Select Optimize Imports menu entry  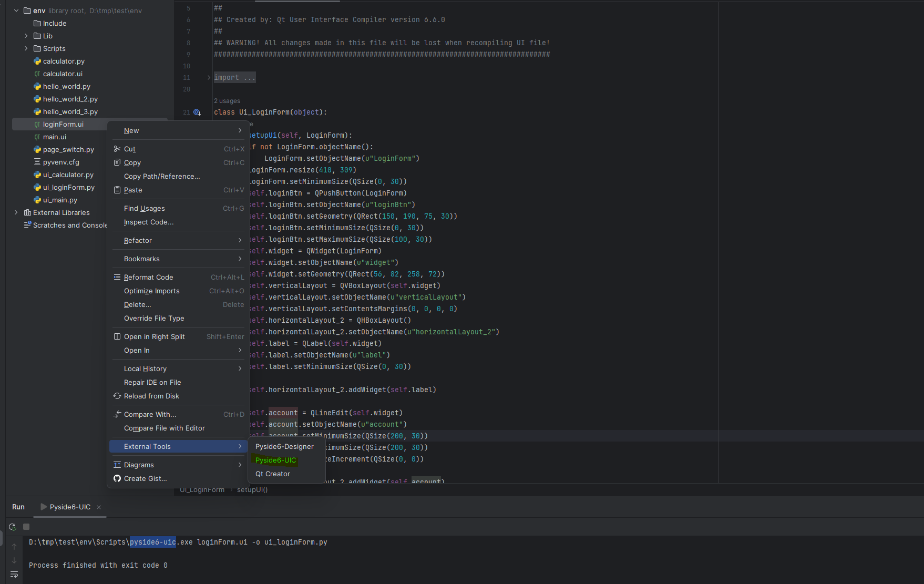tap(179, 291)
